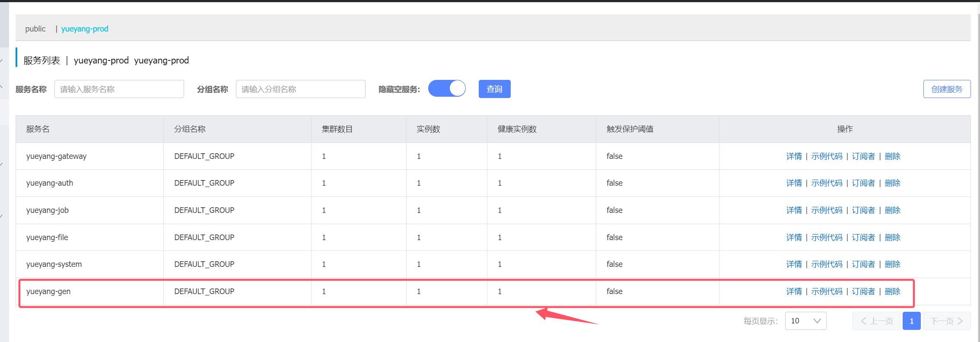Delete the yueyang-gen service
This screenshot has height=342, width=980.
click(892, 291)
